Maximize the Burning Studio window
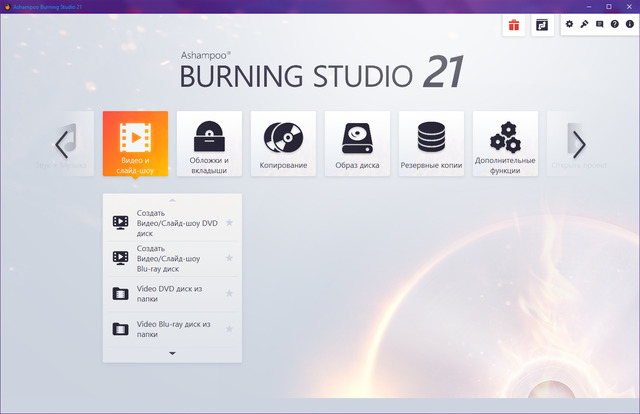This screenshot has width=640, height=414. click(x=609, y=7)
